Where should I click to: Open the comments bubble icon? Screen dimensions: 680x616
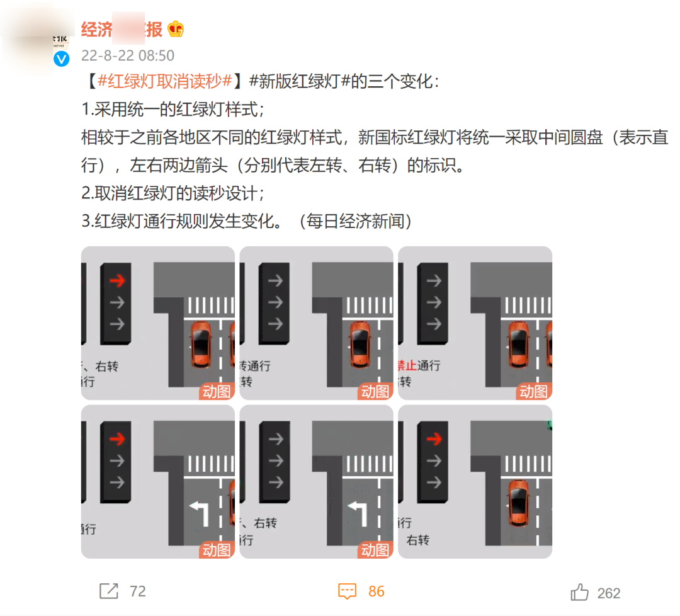click(x=347, y=591)
